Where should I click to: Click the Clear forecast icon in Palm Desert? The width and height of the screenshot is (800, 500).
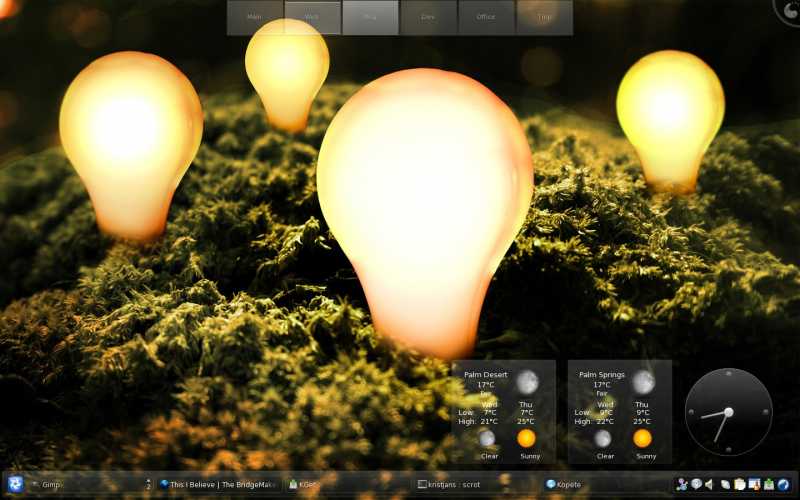(487, 438)
